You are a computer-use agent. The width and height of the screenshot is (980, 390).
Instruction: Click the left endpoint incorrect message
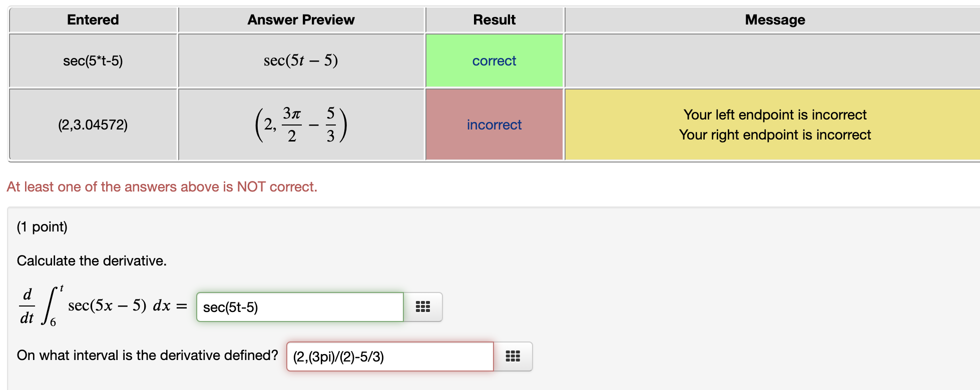coord(775,114)
